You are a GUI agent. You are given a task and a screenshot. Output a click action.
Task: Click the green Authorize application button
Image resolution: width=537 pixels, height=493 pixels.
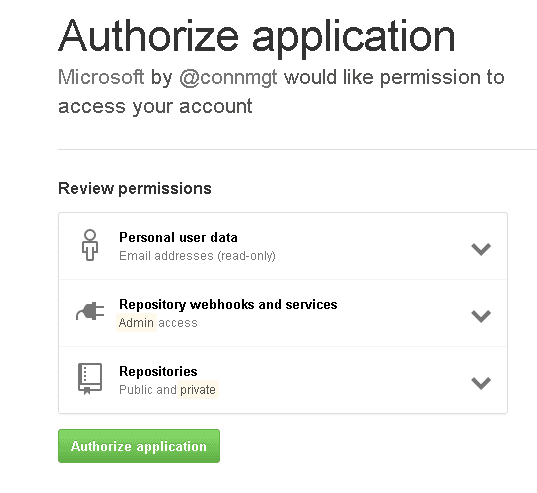pyautogui.click(x=139, y=446)
